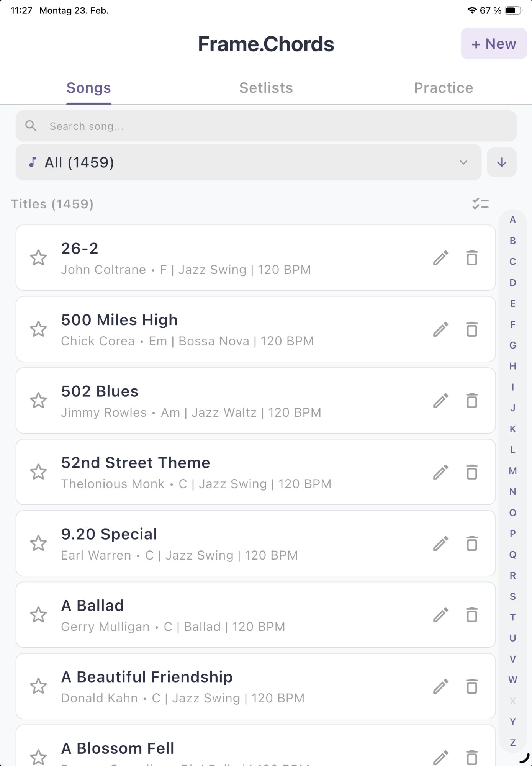Tap the + New button

click(x=493, y=43)
